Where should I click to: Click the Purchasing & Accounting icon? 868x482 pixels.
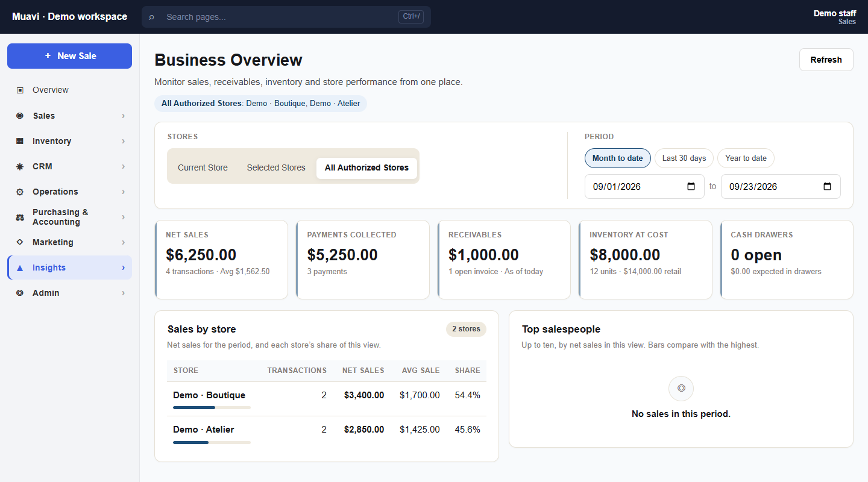click(20, 217)
